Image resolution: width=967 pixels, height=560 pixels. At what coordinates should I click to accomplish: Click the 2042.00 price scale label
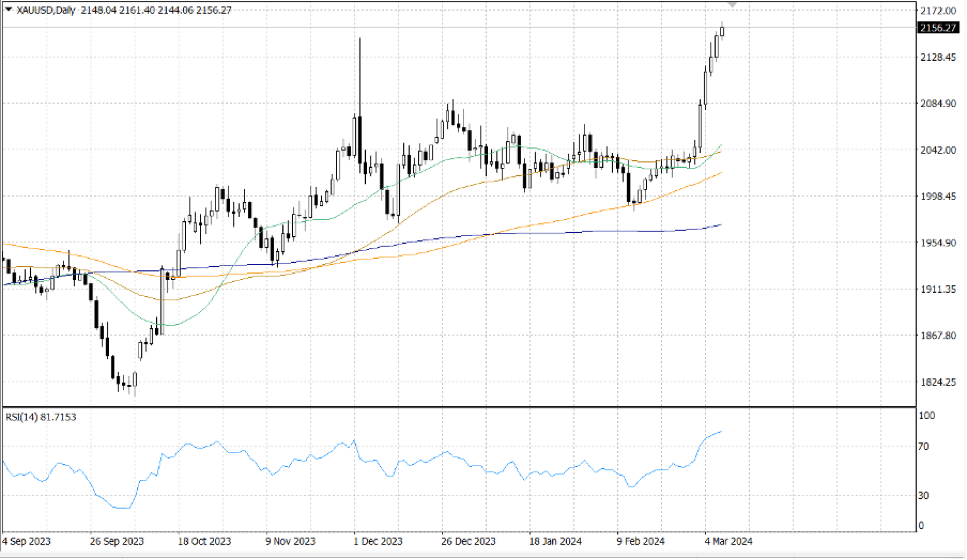pos(938,150)
